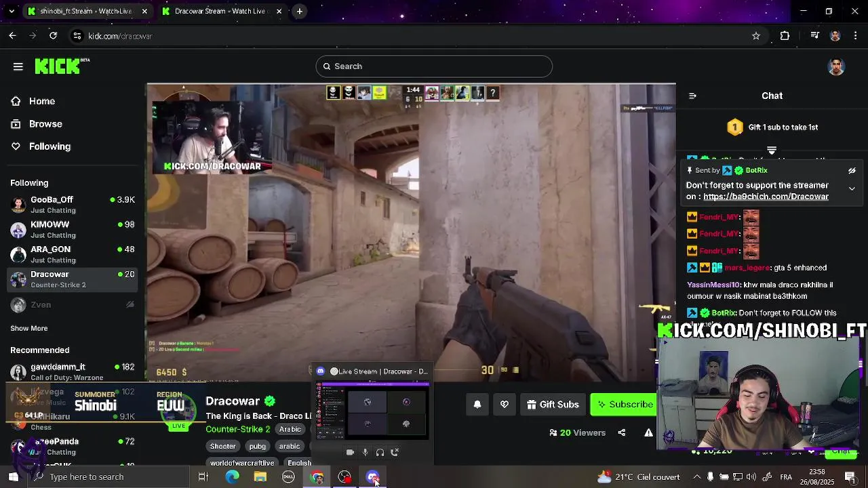Viewport: 868px width, 488px height.
Task: Open the Counter-Strike 2 category link
Action: click(x=238, y=429)
